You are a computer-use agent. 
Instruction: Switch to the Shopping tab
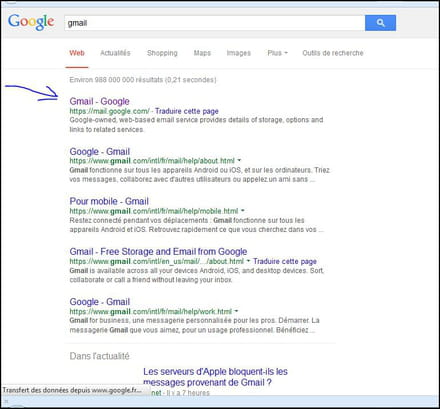click(162, 53)
